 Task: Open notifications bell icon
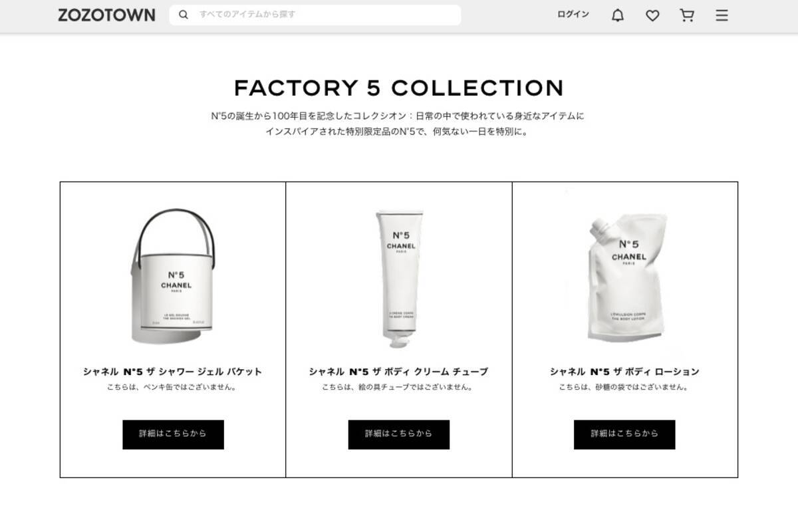click(618, 15)
